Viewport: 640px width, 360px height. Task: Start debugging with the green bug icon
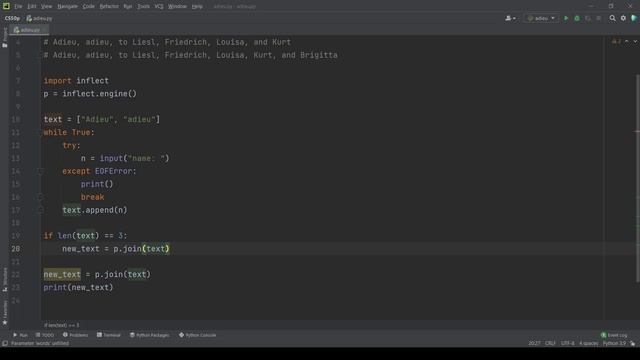[577, 18]
